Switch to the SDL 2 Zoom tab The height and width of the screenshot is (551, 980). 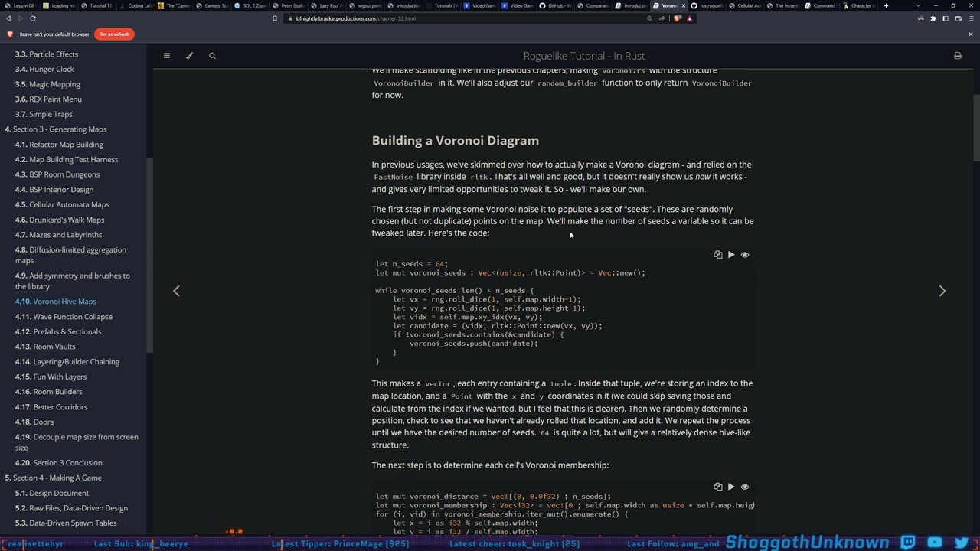click(x=250, y=5)
